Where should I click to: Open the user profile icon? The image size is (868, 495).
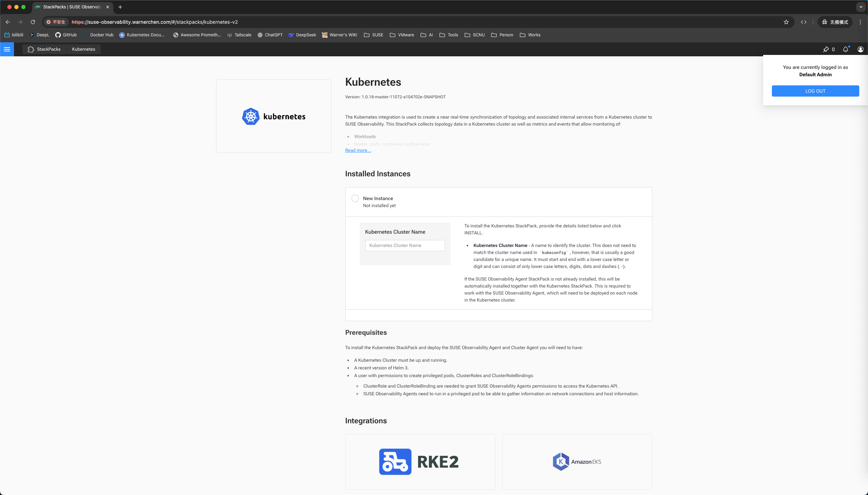click(x=860, y=49)
